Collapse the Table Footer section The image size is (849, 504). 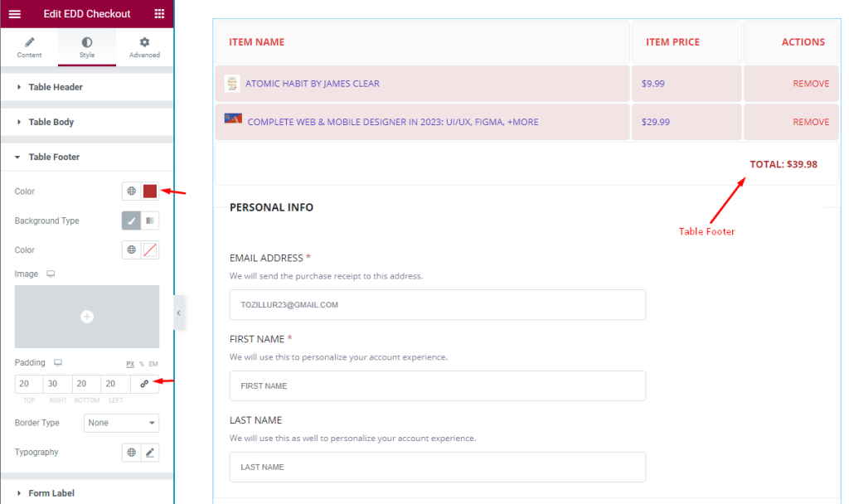point(86,157)
